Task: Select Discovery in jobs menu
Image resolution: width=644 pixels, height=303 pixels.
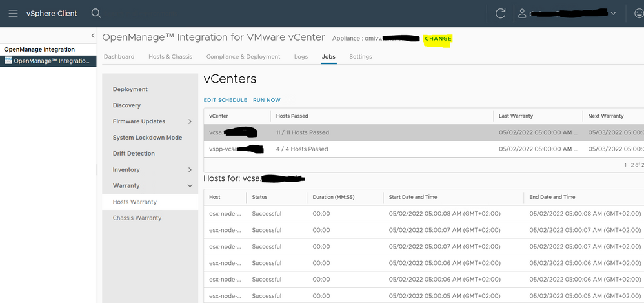Action: tap(126, 105)
